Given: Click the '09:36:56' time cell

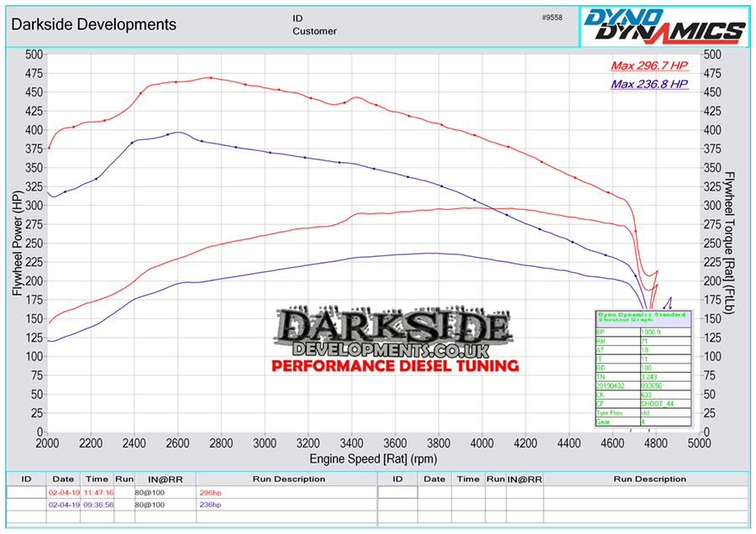Looking at the screenshot, I should (x=98, y=505).
